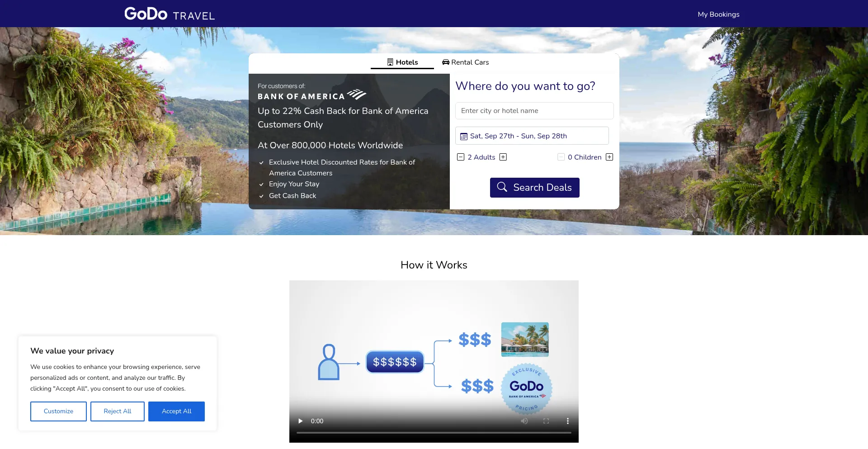Click the city or hotel name field
Screen dimensions: 868x449
coord(534,111)
